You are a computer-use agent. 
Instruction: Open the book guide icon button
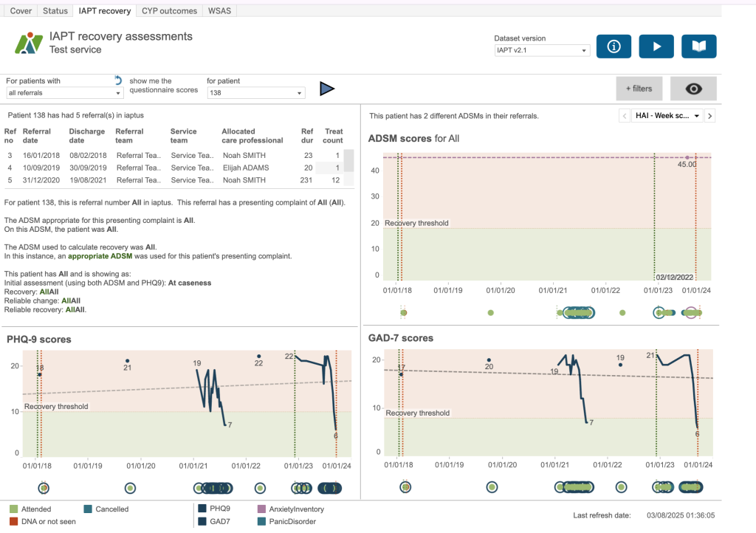click(x=698, y=47)
